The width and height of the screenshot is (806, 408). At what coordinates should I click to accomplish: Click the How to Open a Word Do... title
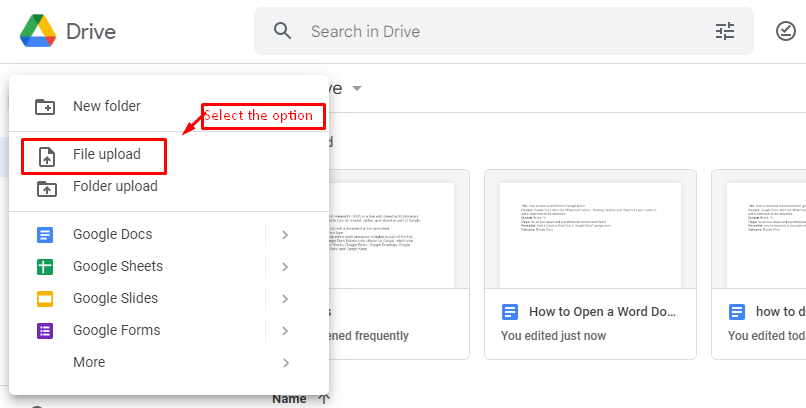[x=602, y=312]
